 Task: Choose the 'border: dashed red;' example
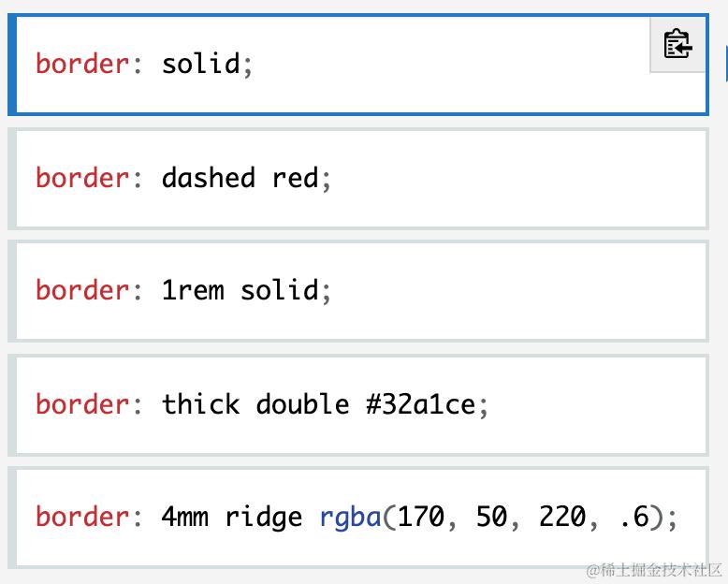click(358, 179)
